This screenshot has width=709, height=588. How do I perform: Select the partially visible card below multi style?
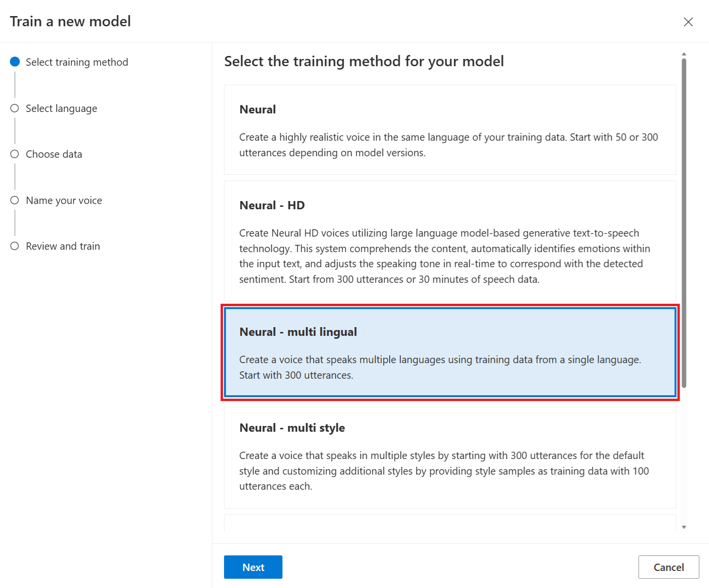click(450, 523)
